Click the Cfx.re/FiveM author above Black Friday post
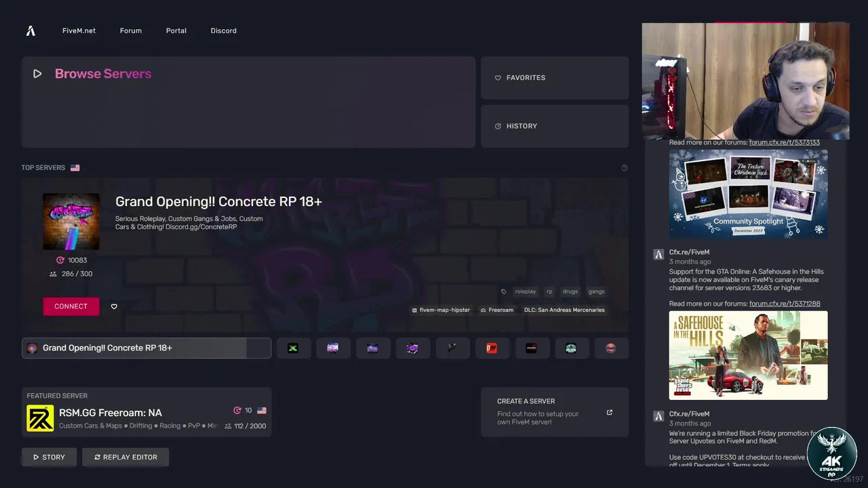The height and width of the screenshot is (488, 868). pyautogui.click(x=689, y=414)
